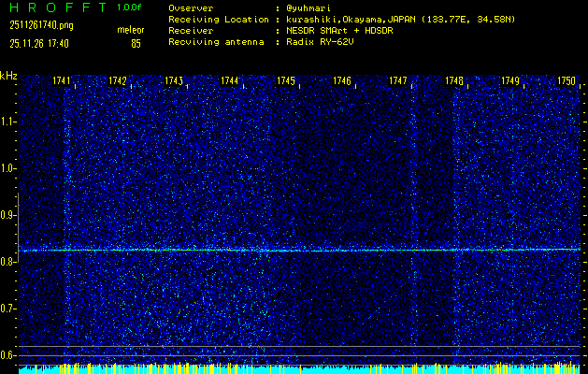Screen dimensions: 588x374
Task: Click the 25.11.26 17:40 timestamp
Action: 39,43
